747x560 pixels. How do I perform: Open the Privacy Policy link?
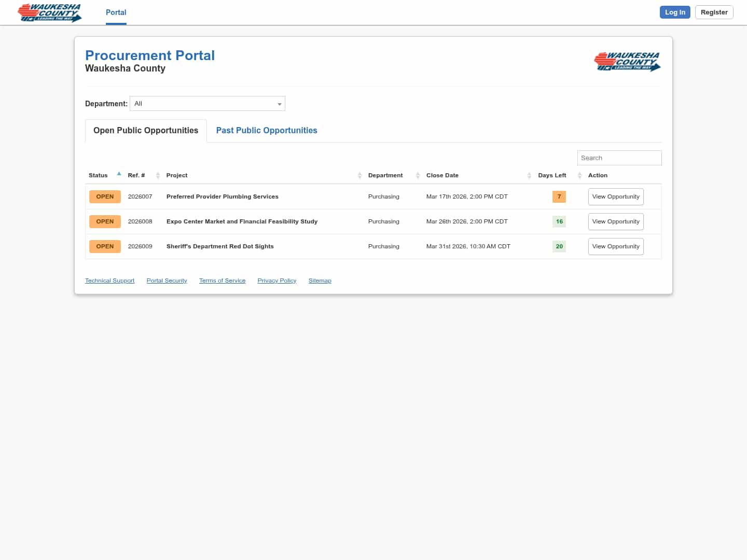[x=276, y=281]
